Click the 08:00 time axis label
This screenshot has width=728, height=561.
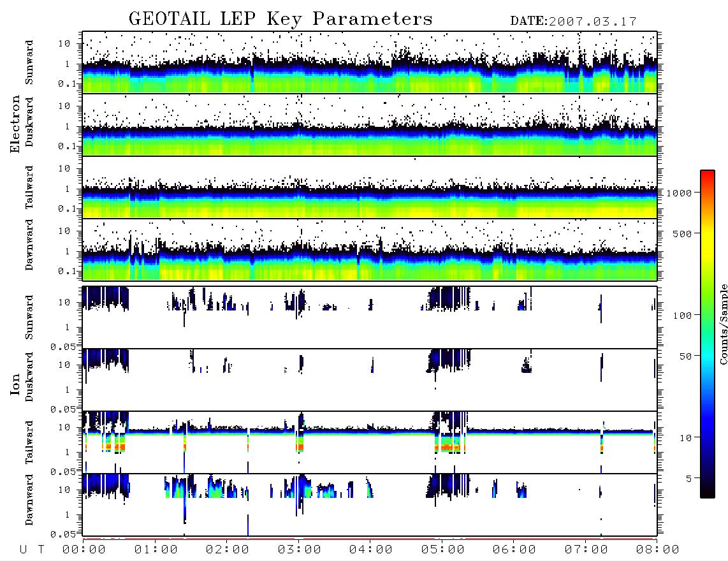(x=658, y=550)
